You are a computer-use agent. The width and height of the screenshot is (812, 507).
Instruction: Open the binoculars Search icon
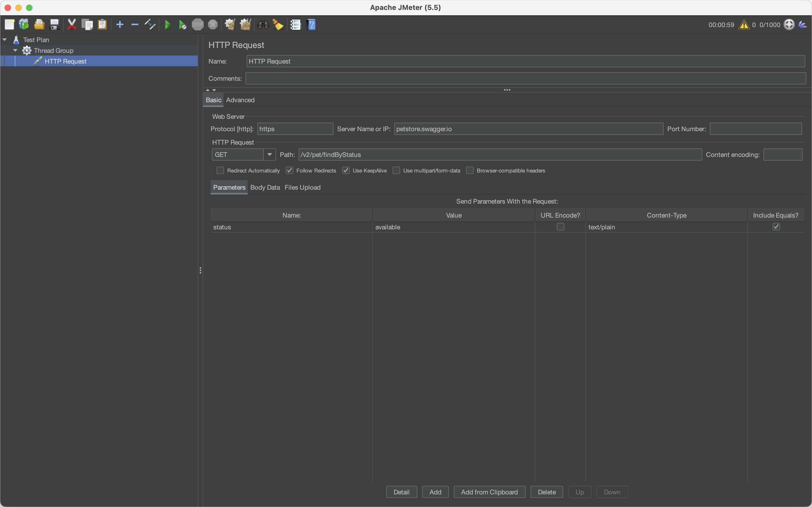(x=263, y=24)
